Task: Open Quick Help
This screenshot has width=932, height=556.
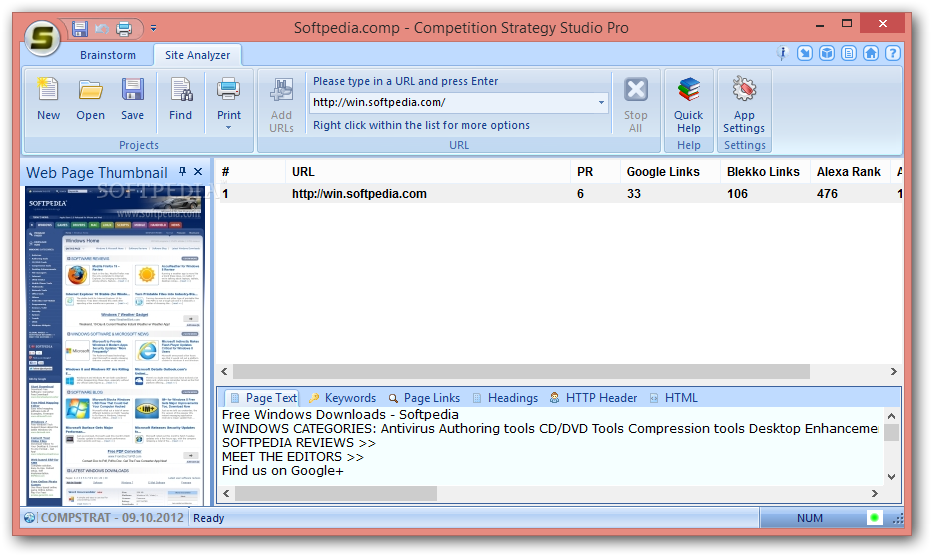Action: click(688, 105)
